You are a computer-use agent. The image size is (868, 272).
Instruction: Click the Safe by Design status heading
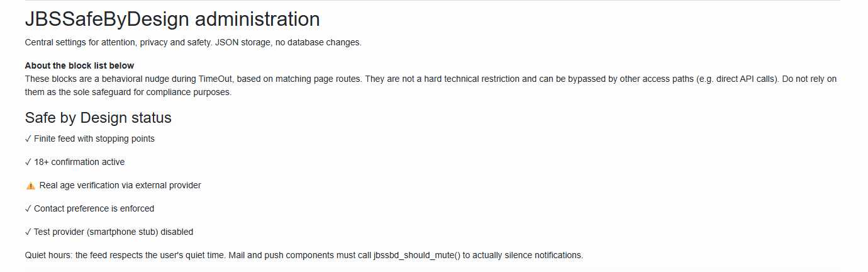tap(98, 118)
